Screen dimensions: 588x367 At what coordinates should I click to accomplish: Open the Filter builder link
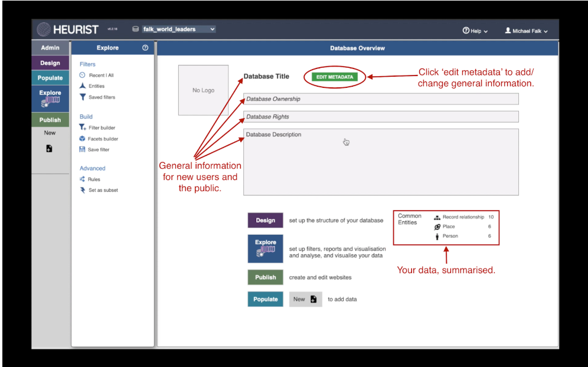pyautogui.click(x=102, y=128)
